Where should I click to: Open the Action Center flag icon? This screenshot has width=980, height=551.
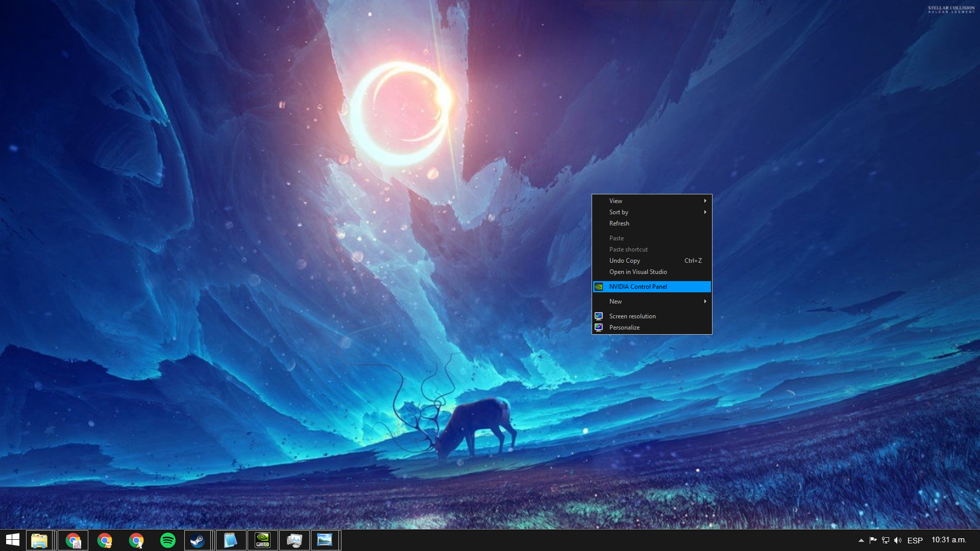point(873,540)
